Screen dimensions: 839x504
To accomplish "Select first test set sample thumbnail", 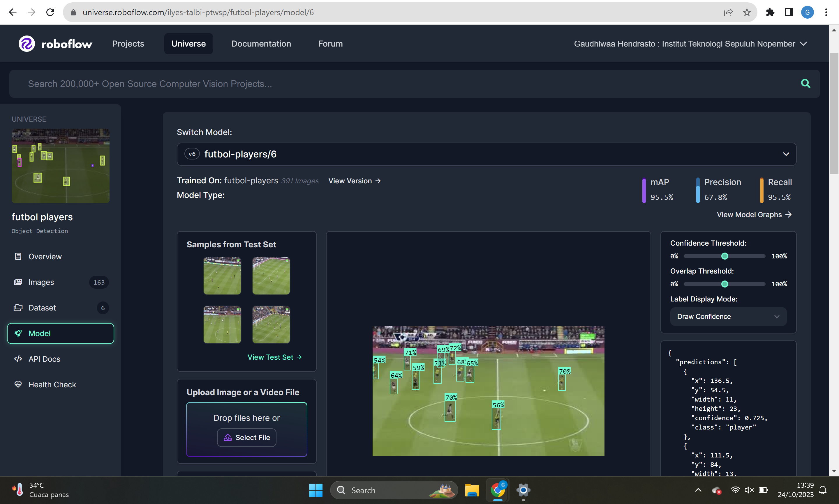I will pyautogui.click(x=222, y=276).
